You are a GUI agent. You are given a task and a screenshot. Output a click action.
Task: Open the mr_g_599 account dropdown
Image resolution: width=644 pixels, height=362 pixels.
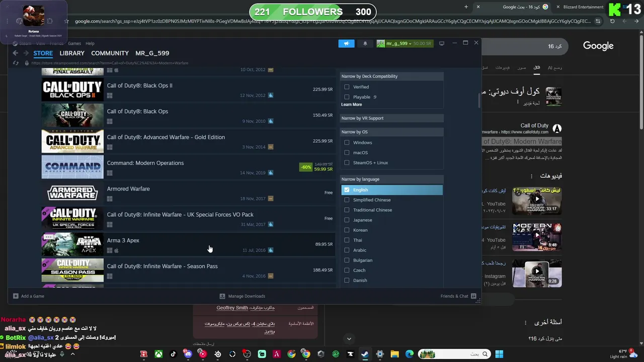[405, 43]
